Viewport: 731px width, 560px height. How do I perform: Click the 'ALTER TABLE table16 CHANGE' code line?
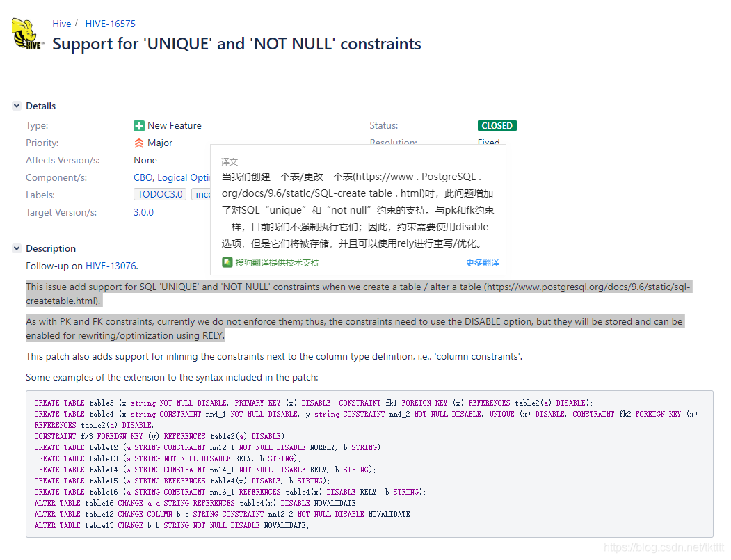197,504
